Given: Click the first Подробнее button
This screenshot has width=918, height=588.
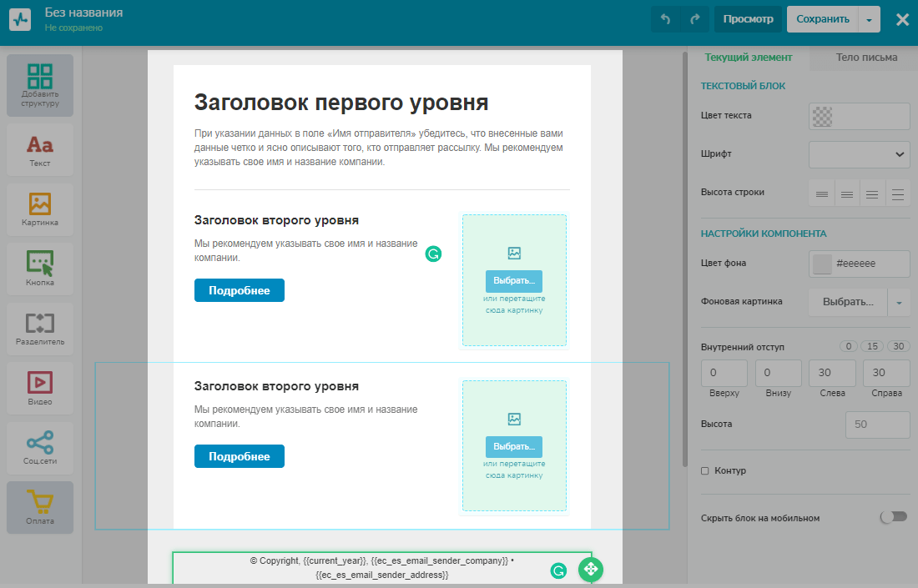Looking at the screenshot, I should point(239,290).
